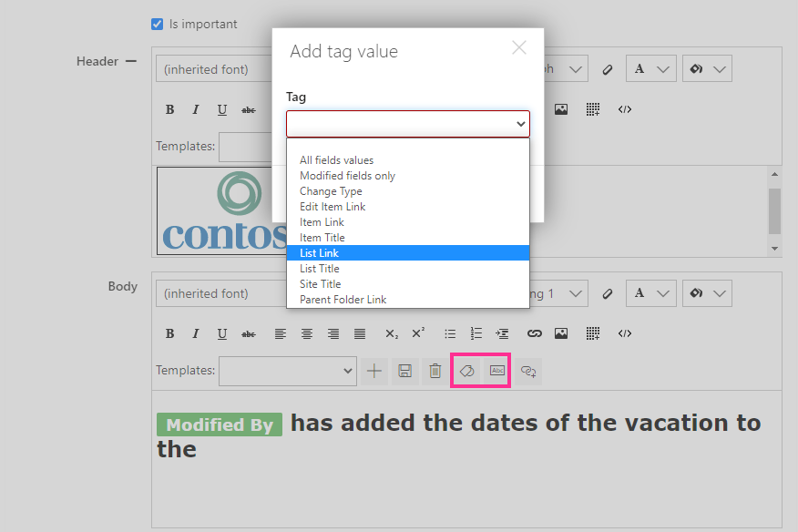Open Header font color dropdown
Viewport: 798px width, 532px height.
(651, 68)
